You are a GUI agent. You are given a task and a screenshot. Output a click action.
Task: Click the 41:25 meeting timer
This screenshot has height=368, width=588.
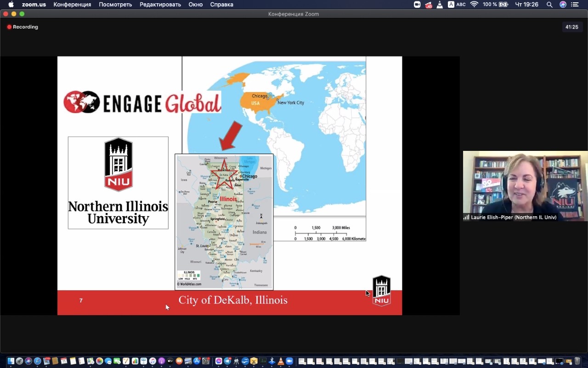(x=571, y=27)
